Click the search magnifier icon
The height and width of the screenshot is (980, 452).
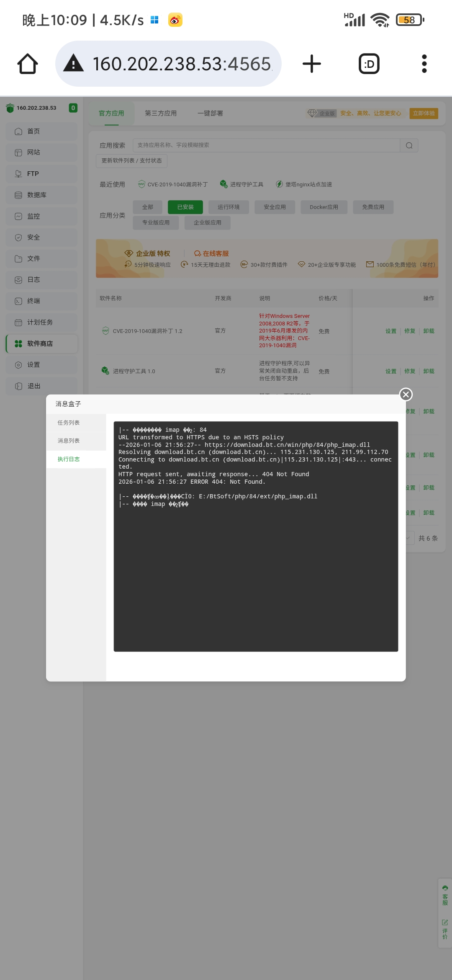pos(409,145)
